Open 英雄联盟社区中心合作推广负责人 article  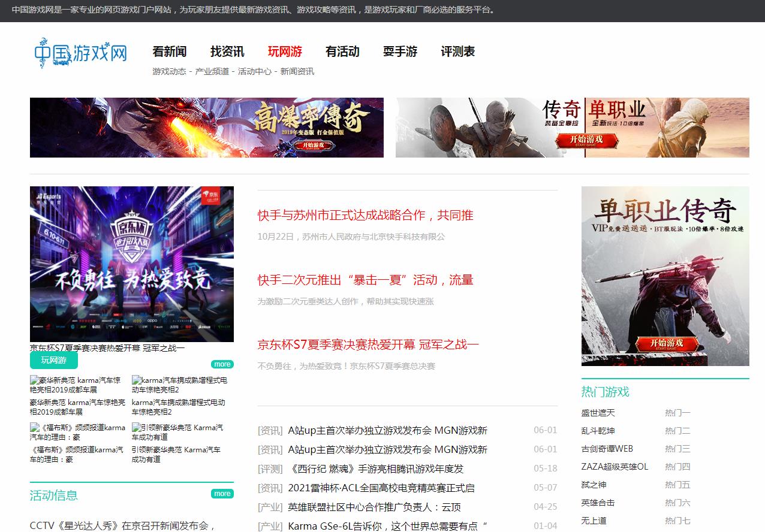(375, 507)
